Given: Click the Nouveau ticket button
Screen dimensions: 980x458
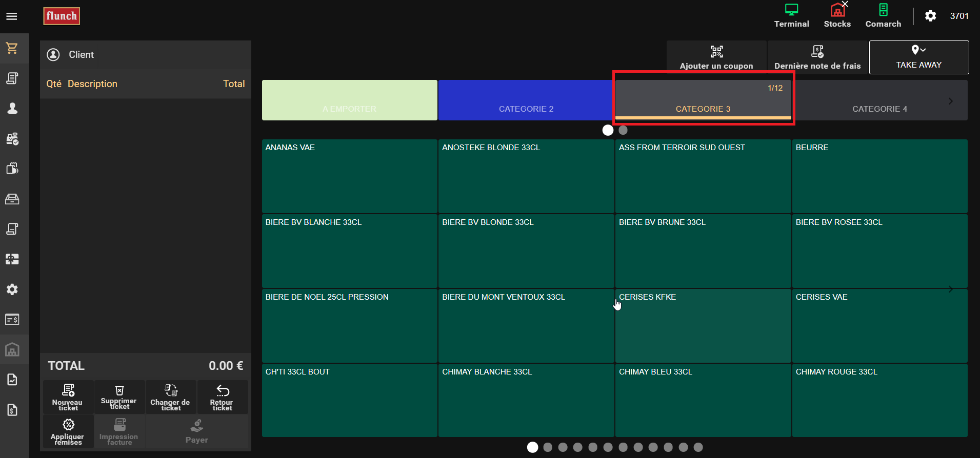Looking at the screenshot, I should click(68, 397).
